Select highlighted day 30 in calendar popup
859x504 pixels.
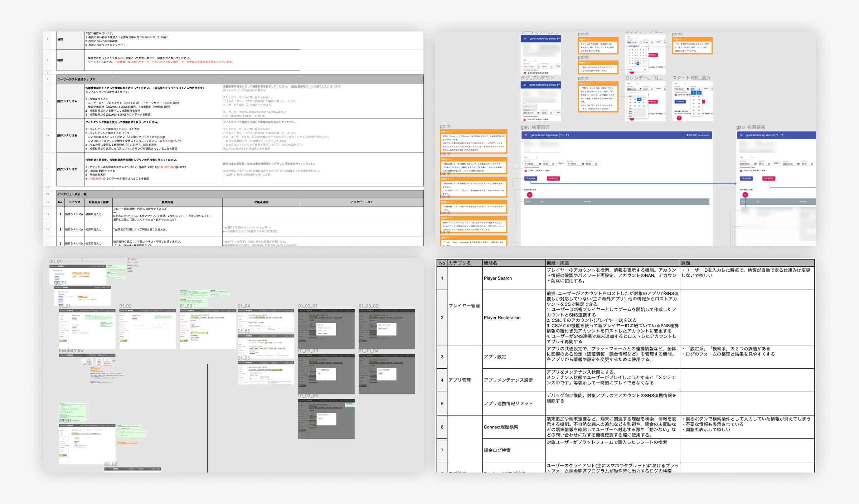tap(638, 64)
